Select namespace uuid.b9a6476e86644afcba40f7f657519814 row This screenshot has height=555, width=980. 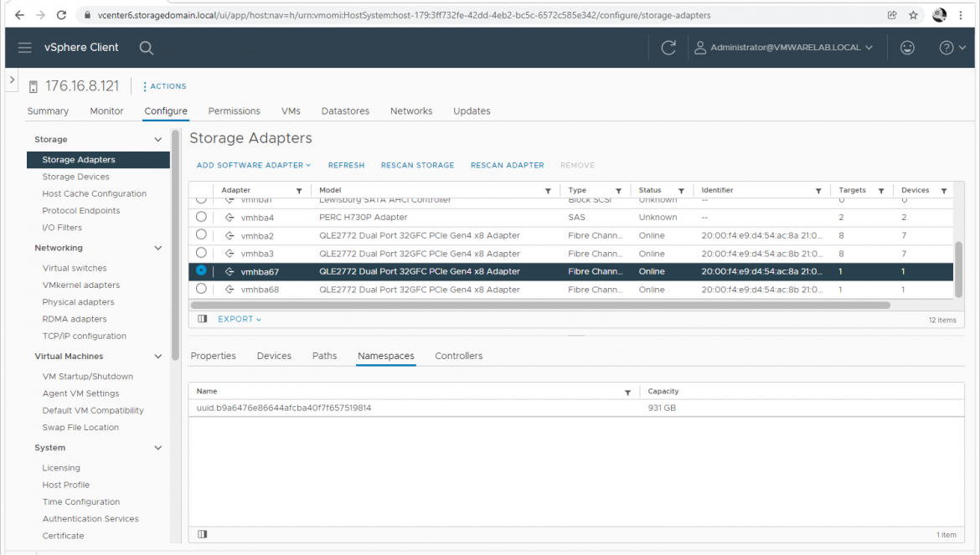(x=576, y=409)
